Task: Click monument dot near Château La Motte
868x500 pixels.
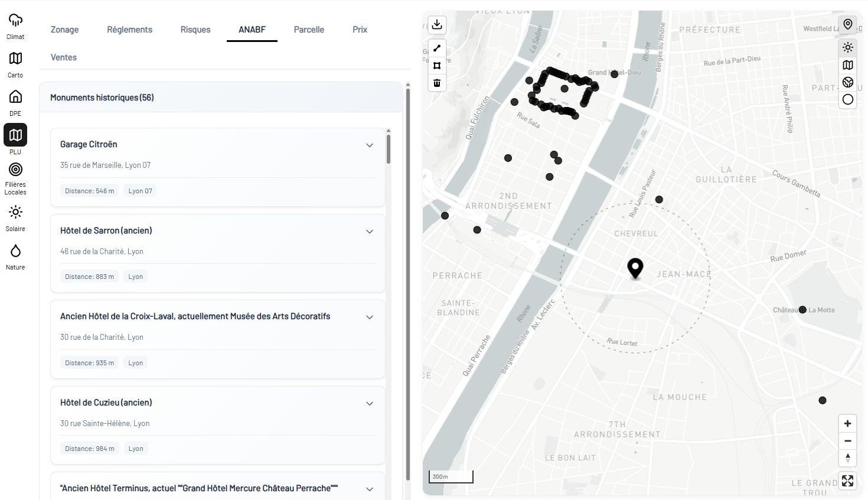Action: click(x=802, y=310)
